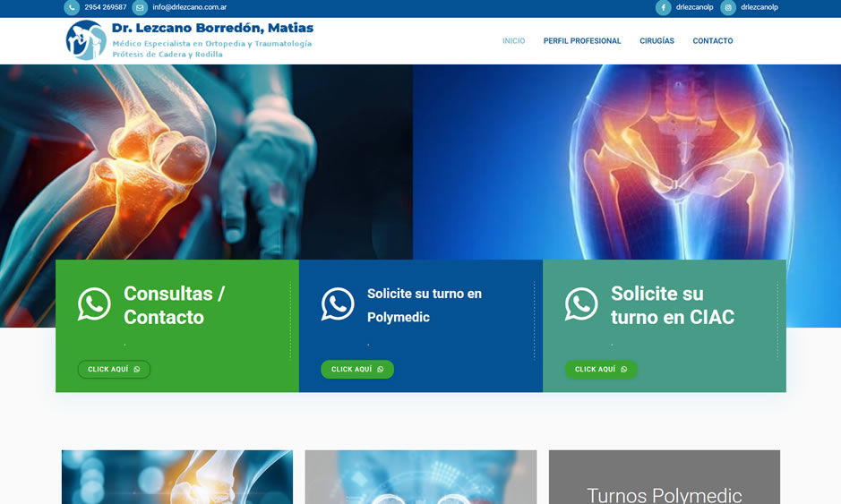Open the CONTACTO menu item
The height and width of the screenshot is (504, 841).
click(x=713, y=41)
